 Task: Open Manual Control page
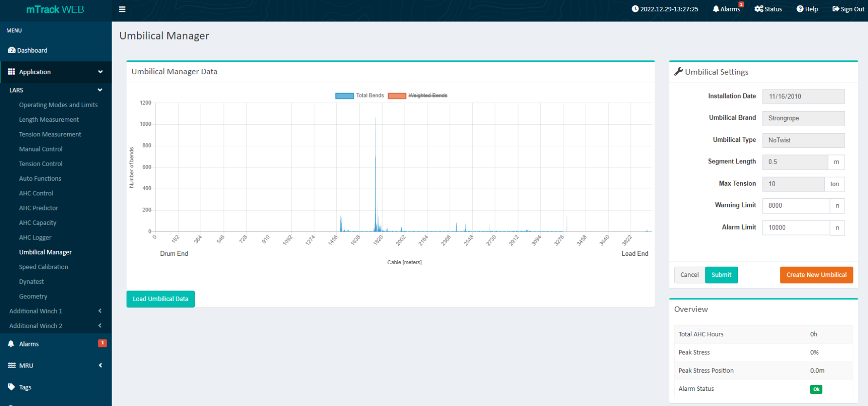click(x=41, y=149)
